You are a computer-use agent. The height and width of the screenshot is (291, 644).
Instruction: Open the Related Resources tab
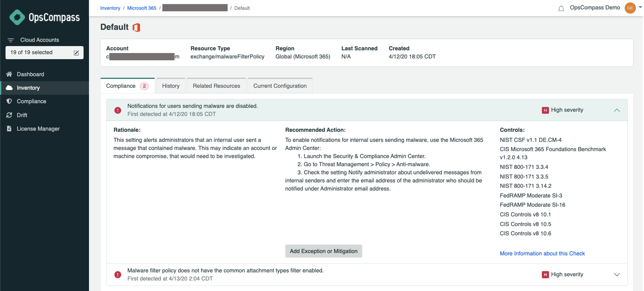pyautogui.click(x=216, y=86)
